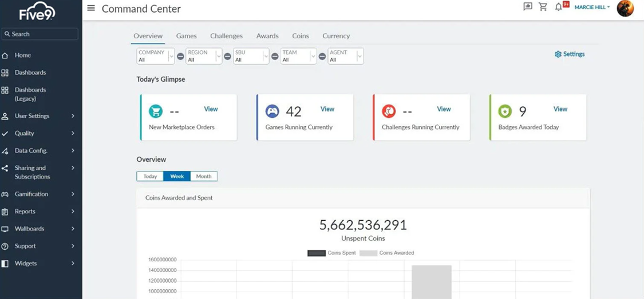
Task: Open the TEAM filter dropdown
Action: 298,56
